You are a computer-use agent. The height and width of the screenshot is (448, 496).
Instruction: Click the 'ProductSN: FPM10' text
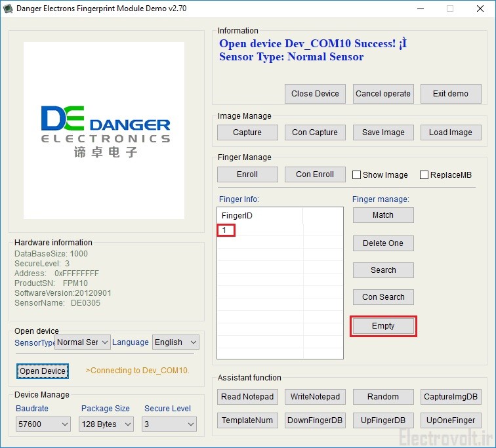tap(51, 283)
